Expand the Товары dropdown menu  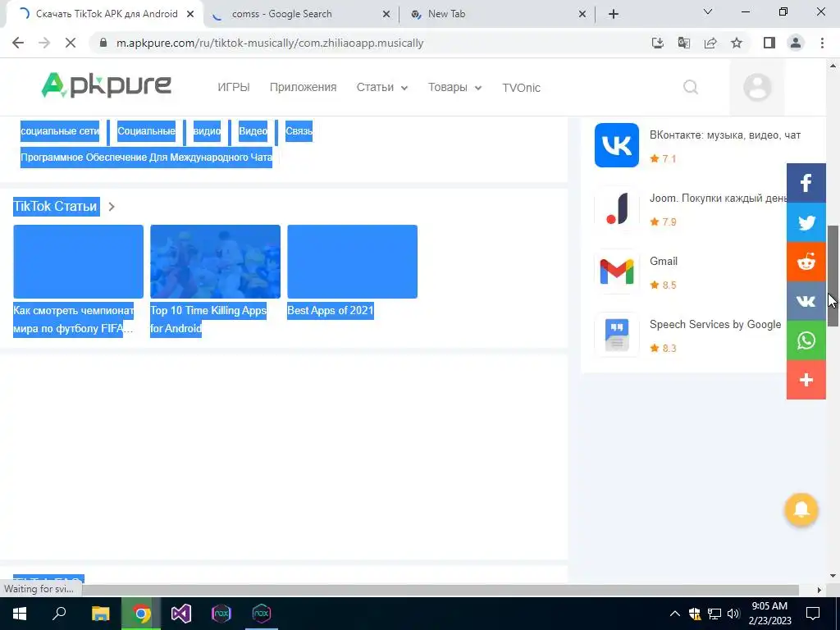click(454, 87)
